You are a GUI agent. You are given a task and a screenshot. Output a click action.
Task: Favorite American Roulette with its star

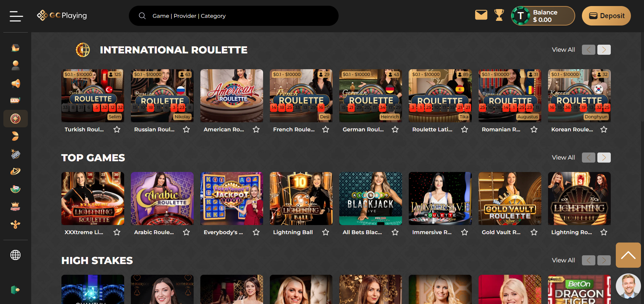pos(256,129)
